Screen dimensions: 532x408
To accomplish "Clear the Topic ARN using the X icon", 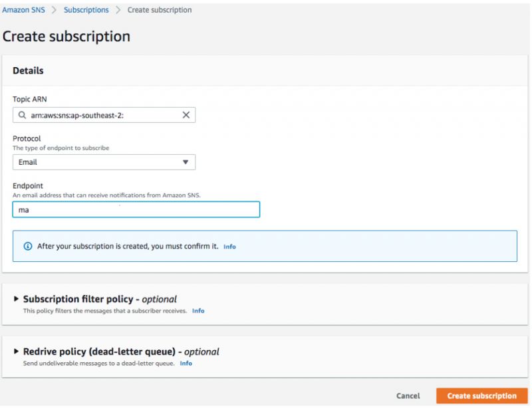I will point(187,114).
